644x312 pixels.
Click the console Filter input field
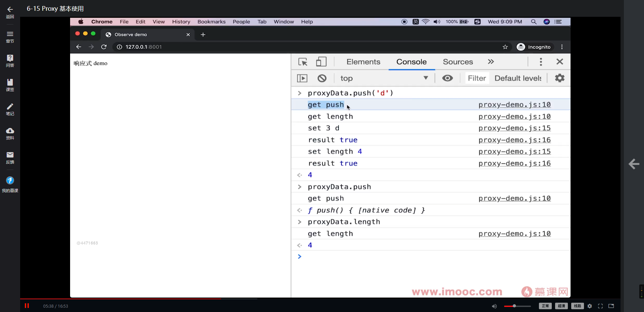click(x=477, y=78)
